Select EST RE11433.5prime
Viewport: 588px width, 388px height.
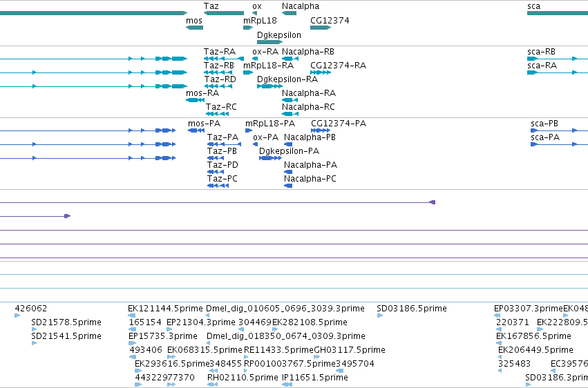click(x=278, y=350)
